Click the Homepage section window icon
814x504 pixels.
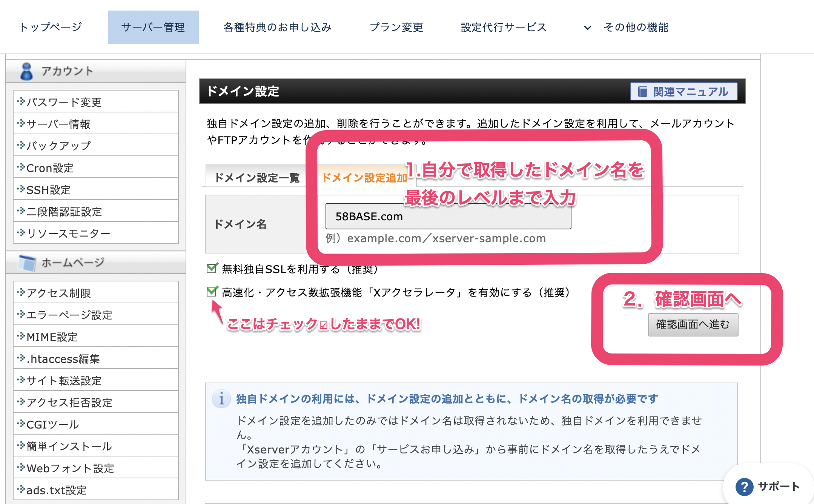click(27, 263)
